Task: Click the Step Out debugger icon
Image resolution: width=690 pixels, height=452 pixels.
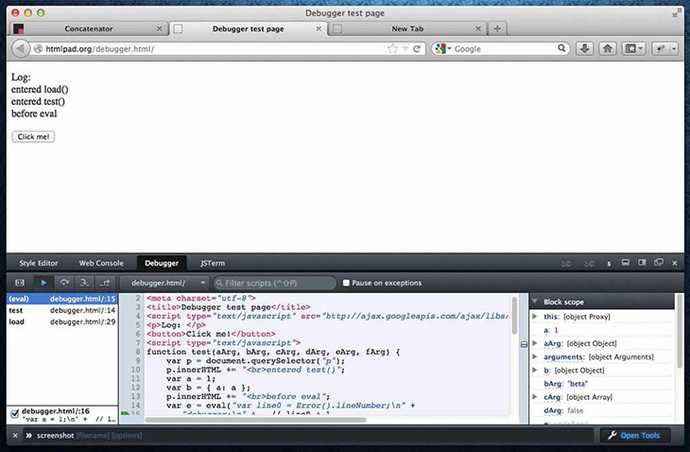Action: coord(107,283)
